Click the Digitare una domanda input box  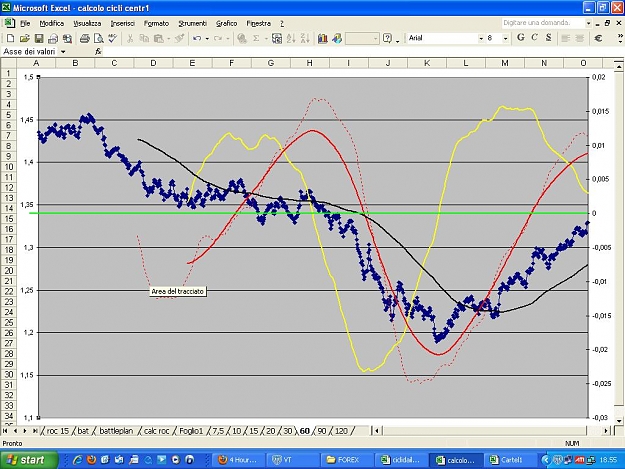tap(543, 23)
